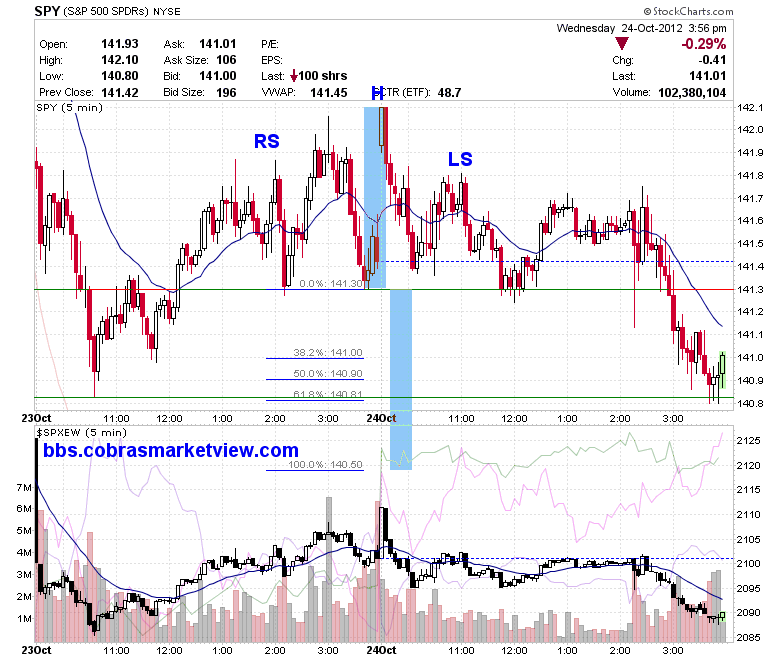This screenshot has width=780, height=659.
Task: Click the LS annotation label
Action: (460, 159)
